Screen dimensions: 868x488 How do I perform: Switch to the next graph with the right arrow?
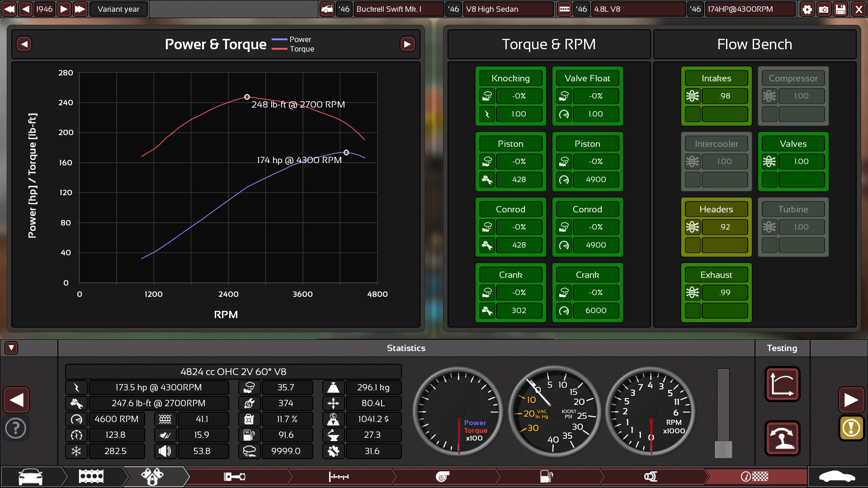(407, 44)
